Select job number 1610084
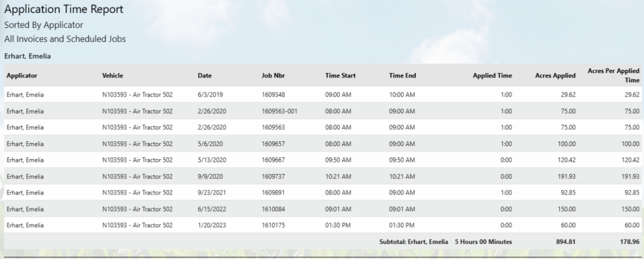This screenshot has width=644, height=259. point(273,209)
